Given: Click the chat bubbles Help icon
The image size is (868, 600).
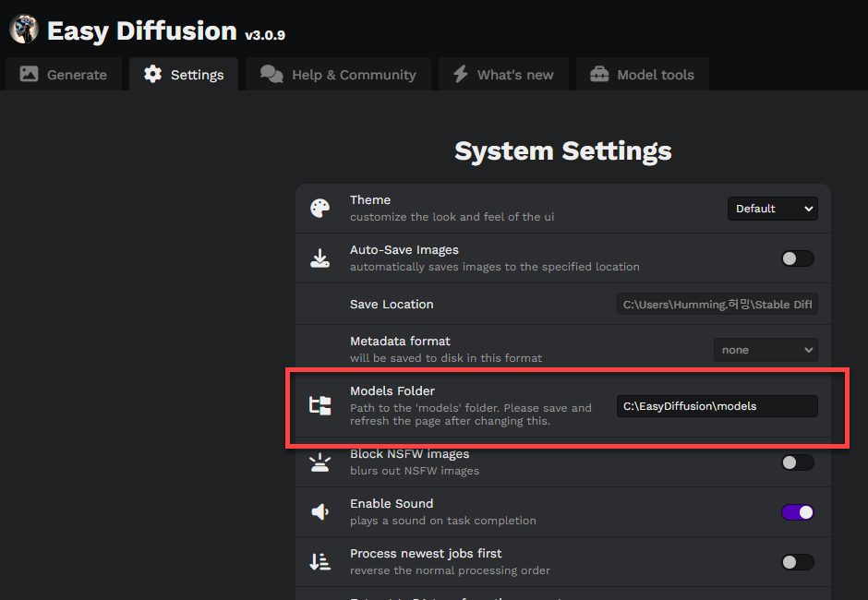Looking at the screenshot, I should 271,74.
